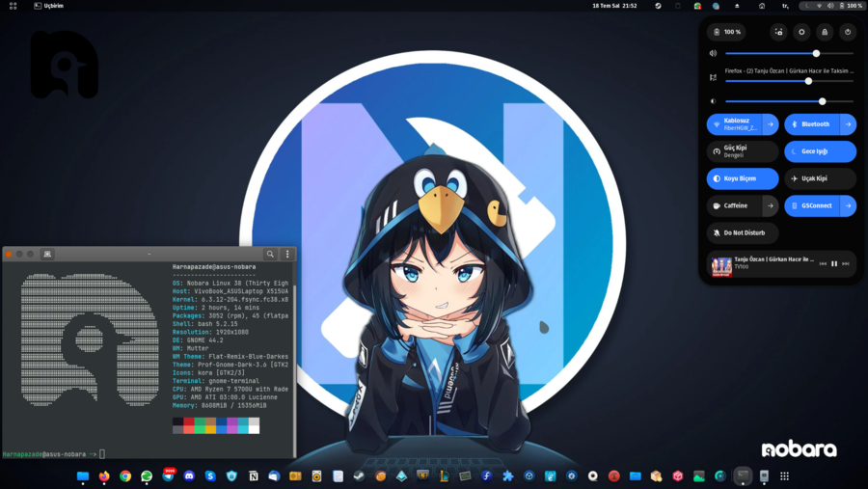Lock the screen from quick settings
The height and width of the screenshot is (489, 868).
click(825, 32)
